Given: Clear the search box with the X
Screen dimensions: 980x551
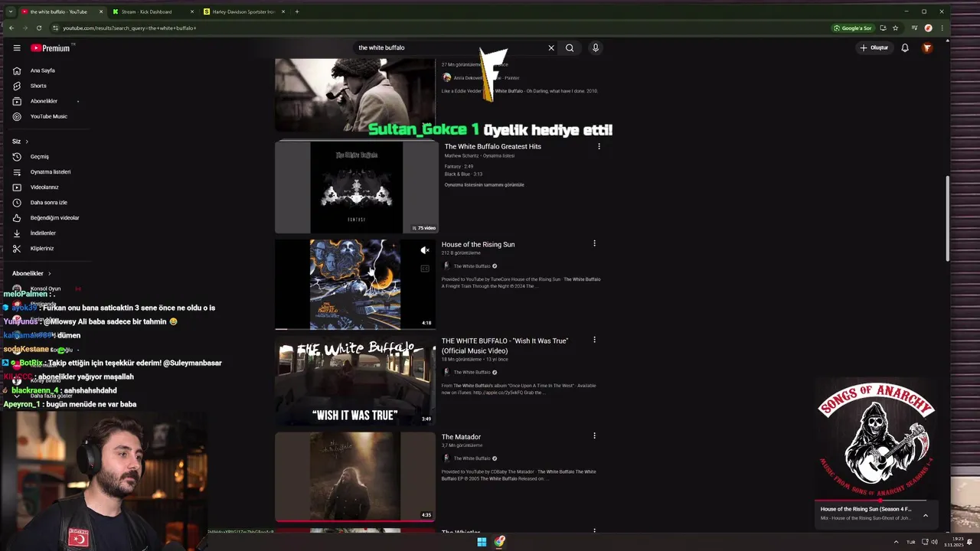Looking at the screenshot, I should (551, 47).
